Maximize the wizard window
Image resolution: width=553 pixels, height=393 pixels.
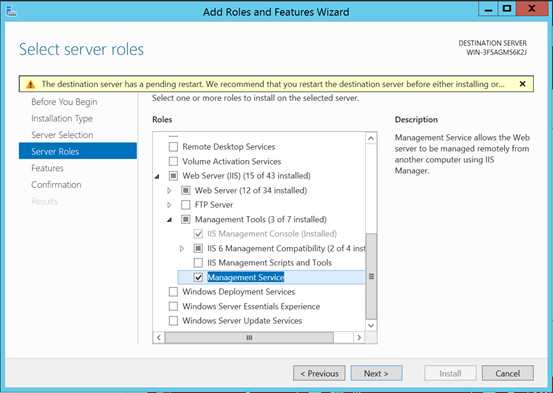click(507, 9)
